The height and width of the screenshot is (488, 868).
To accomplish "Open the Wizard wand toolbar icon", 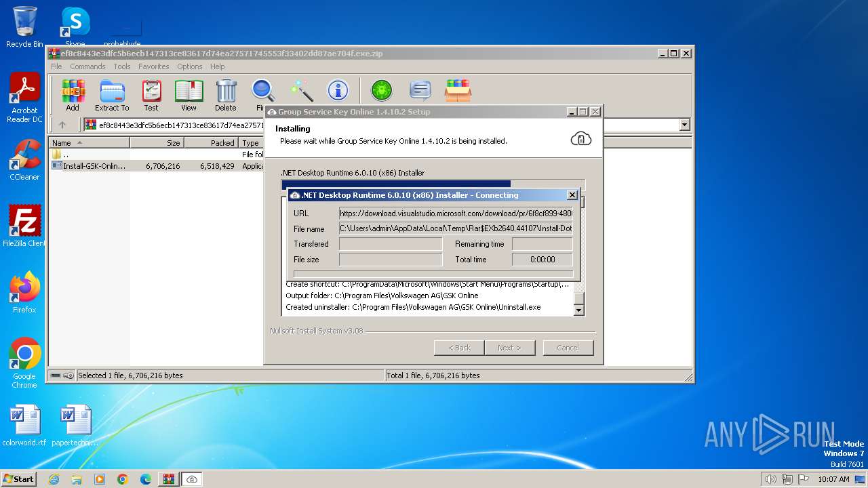I will [x=301, y=90].
